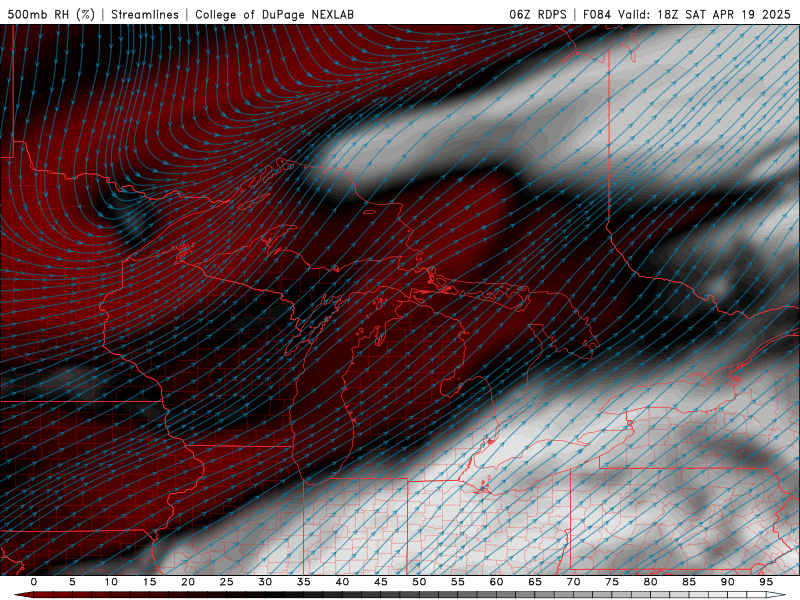Click the white high-end colorbar segment
The image size is (800, 600).
[x=776, y=595]
